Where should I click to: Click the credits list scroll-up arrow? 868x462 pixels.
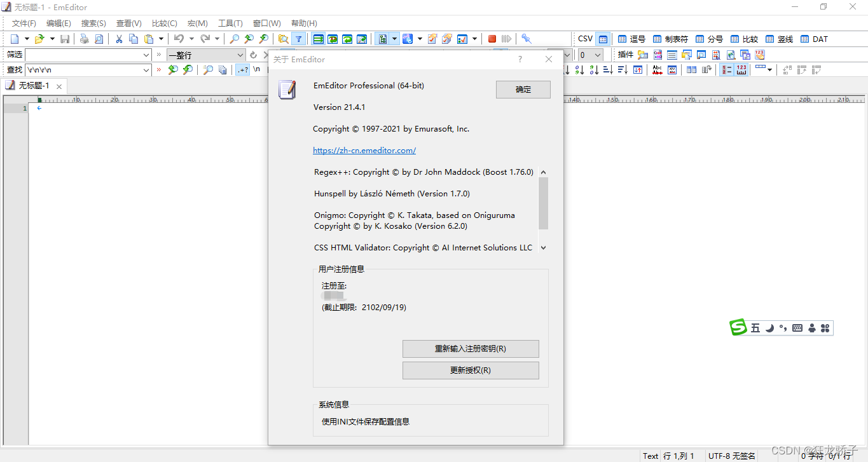(543, 172)
